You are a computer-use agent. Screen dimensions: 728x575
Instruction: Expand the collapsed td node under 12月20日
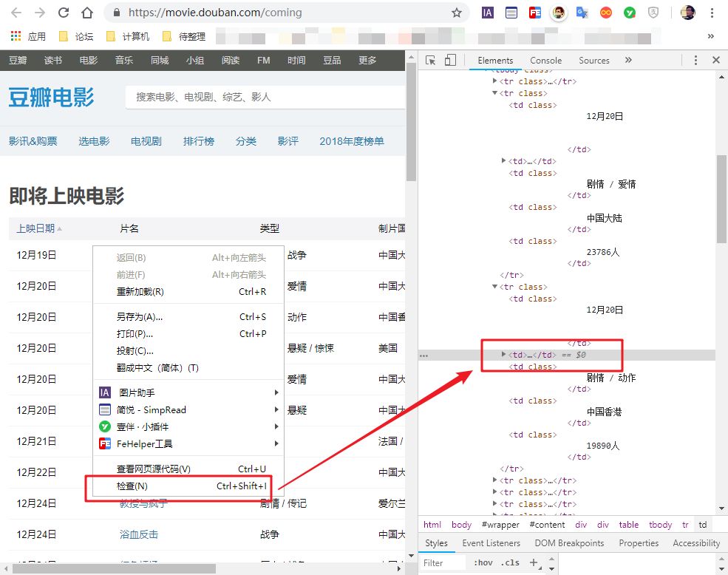[503, 160]
